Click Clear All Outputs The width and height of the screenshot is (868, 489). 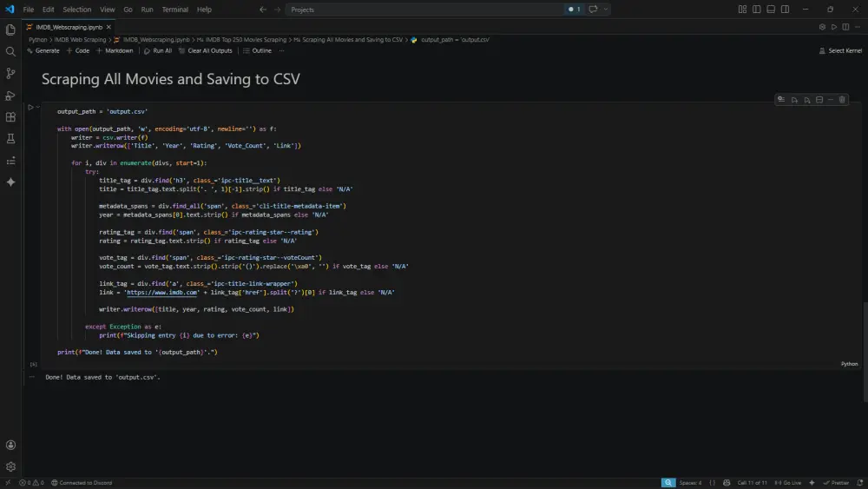[206, 51]
